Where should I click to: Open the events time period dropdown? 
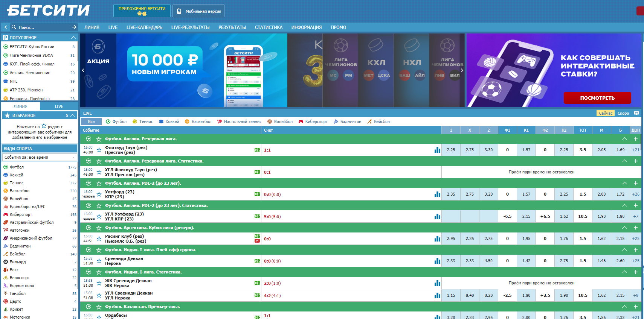[x=40, y=157]
